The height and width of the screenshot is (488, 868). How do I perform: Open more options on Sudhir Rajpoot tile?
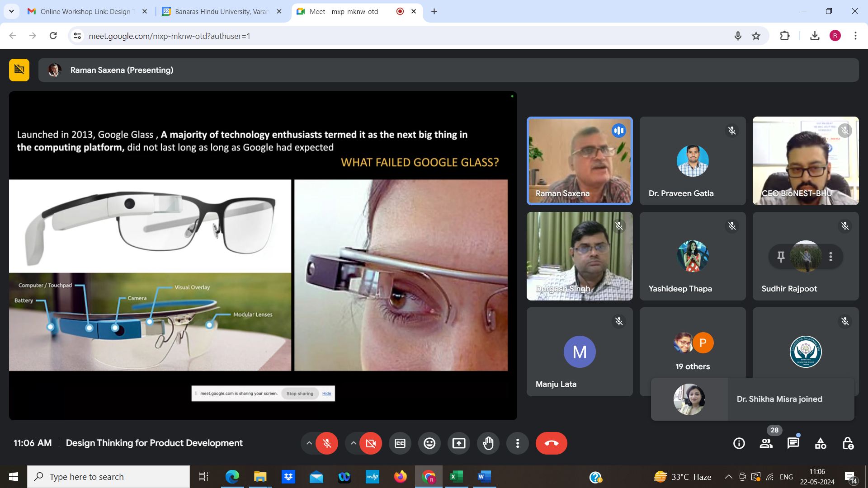pos(830,257)
